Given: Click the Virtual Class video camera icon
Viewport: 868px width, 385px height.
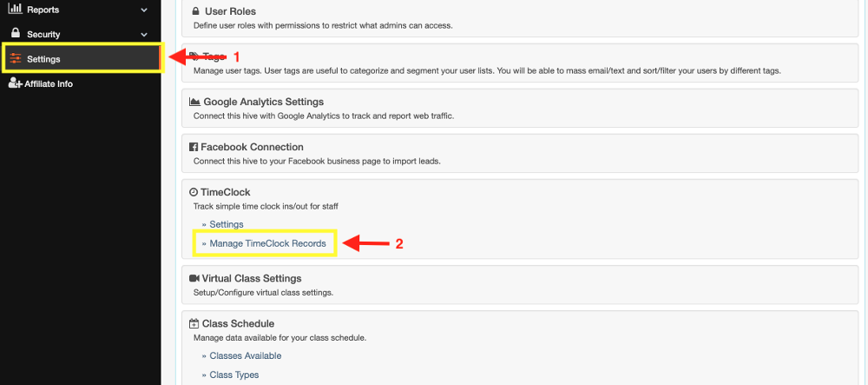Looking at the screenshot, I should click(194, 279).
